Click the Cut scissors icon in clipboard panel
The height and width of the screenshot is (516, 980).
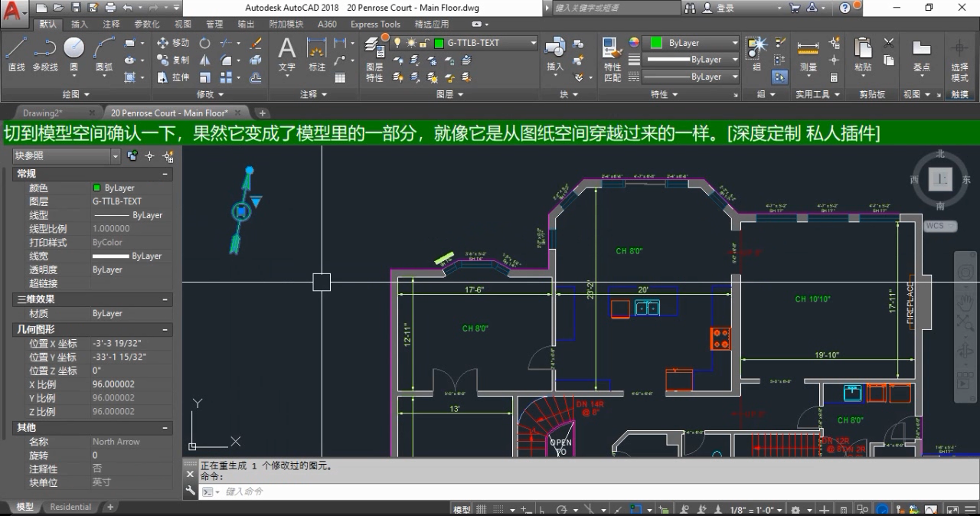888,43
